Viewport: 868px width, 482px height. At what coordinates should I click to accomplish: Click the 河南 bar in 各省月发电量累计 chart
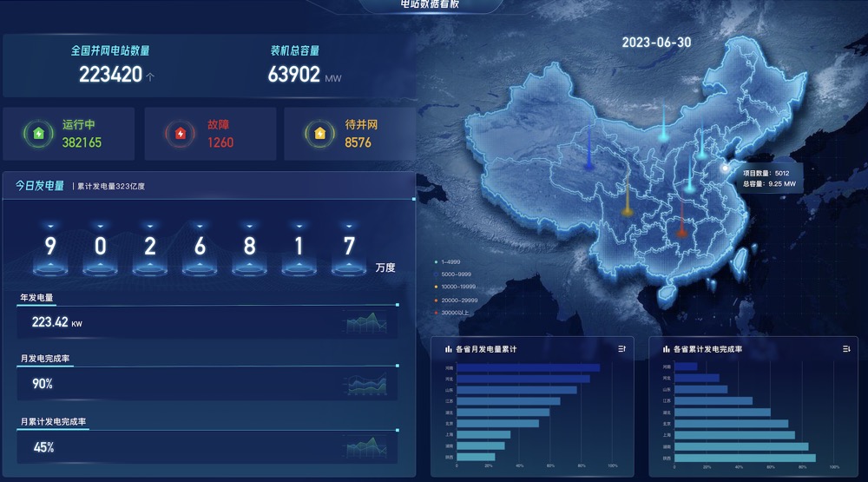coord(528,367)
